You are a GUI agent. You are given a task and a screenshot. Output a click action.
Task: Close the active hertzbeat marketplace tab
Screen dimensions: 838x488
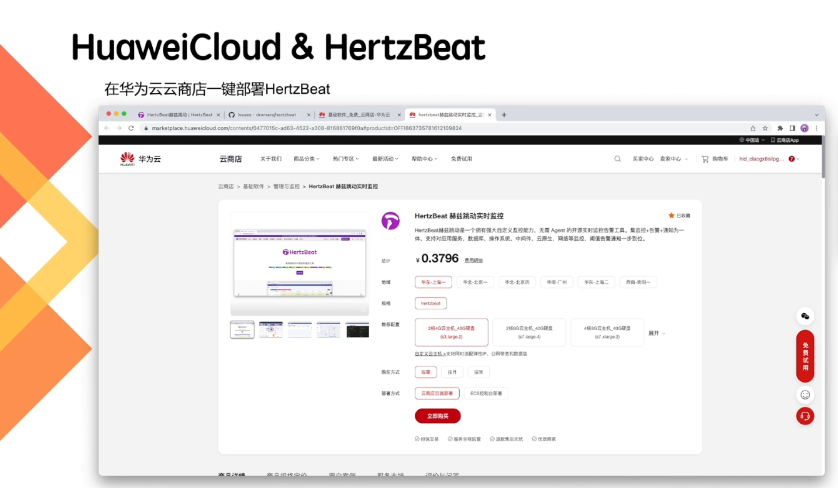[x=490, y=114]
